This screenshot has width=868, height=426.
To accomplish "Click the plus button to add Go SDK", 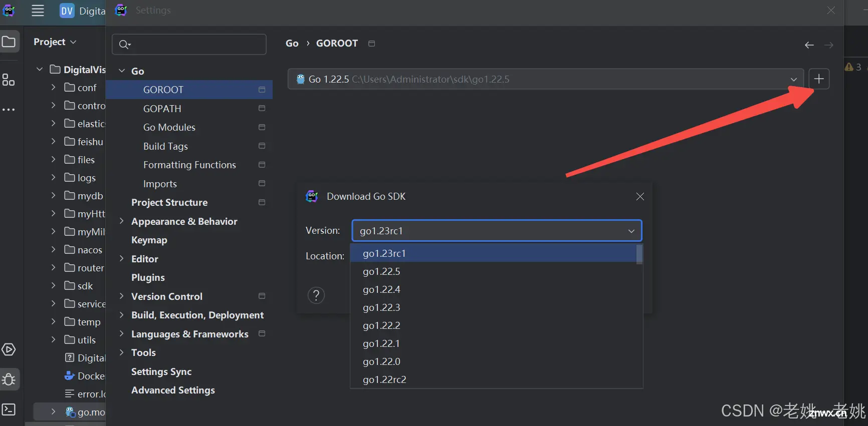I will pos(819,79).
